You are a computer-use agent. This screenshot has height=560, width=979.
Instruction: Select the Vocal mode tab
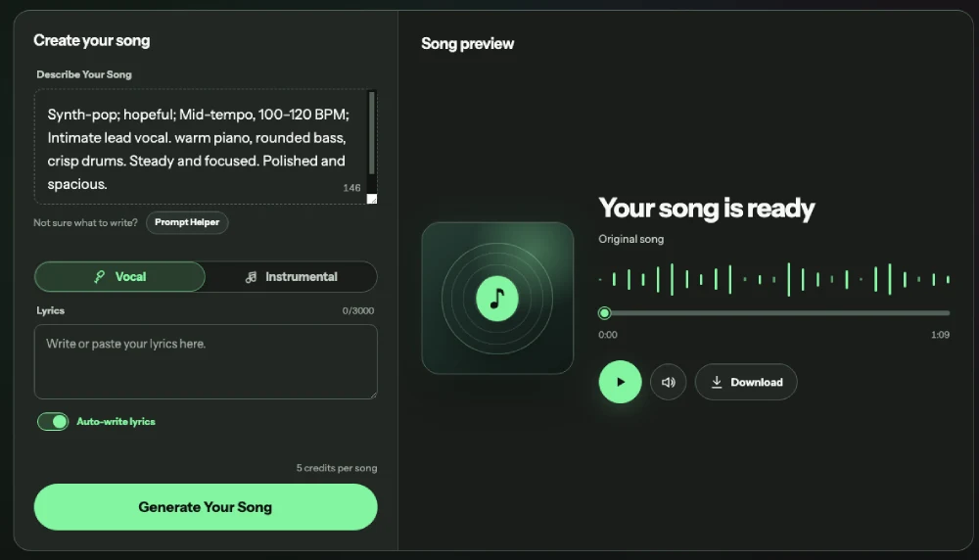pyautogui.click(x=119, y=276)
